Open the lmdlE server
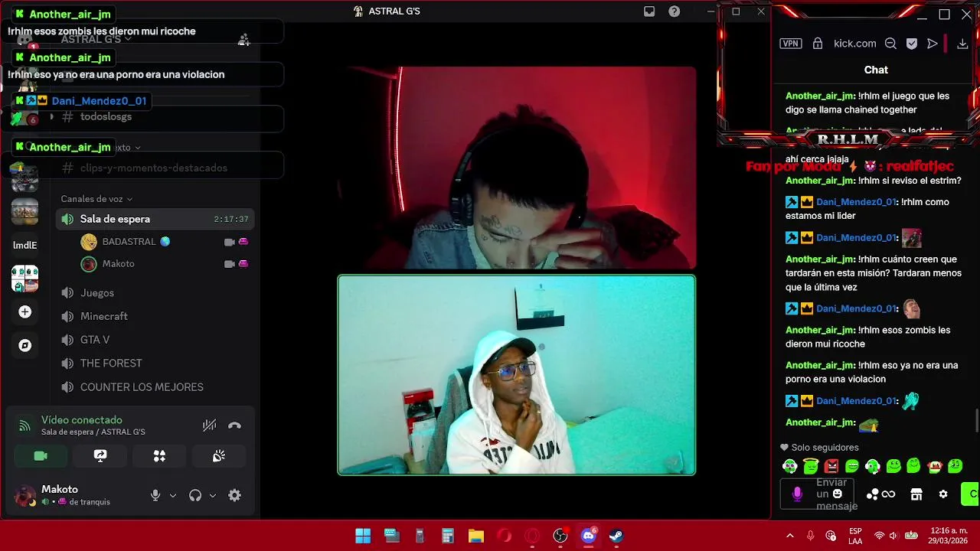This screenshot has width=980, height=551. click(24, 245)
